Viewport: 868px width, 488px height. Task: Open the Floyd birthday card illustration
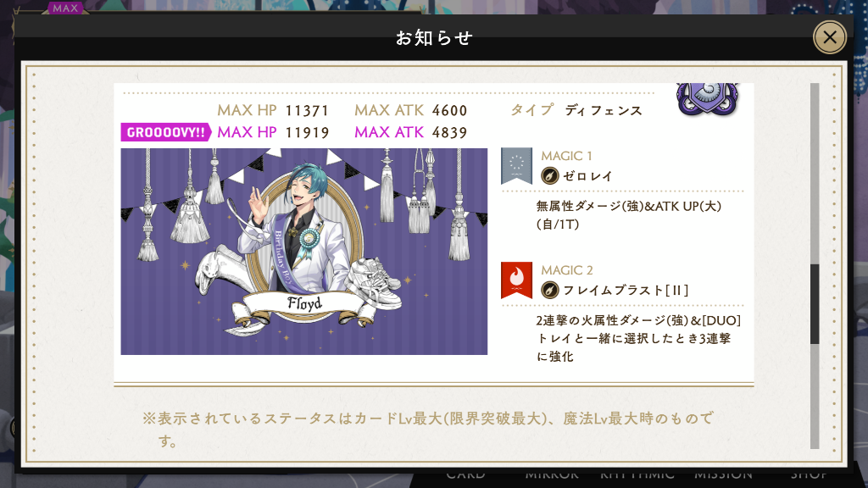pyautogui.click(x=304, y=251)
